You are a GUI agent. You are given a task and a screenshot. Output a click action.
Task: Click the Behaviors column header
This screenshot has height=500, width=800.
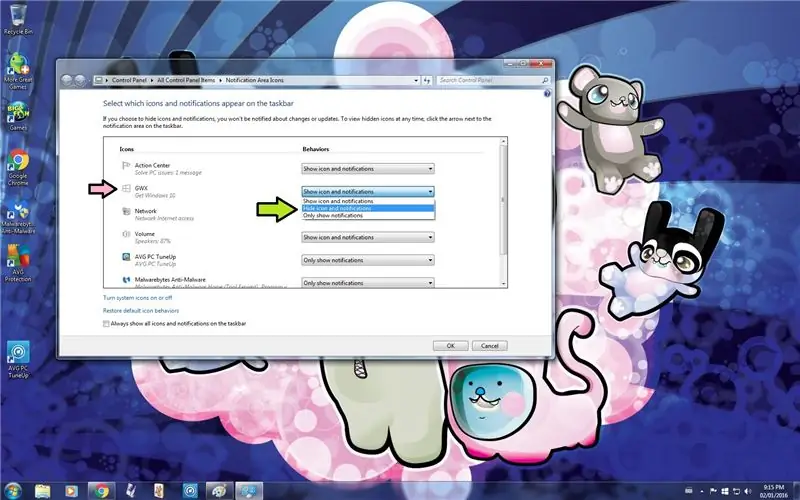pyautogui.click(x=316, y=149)
